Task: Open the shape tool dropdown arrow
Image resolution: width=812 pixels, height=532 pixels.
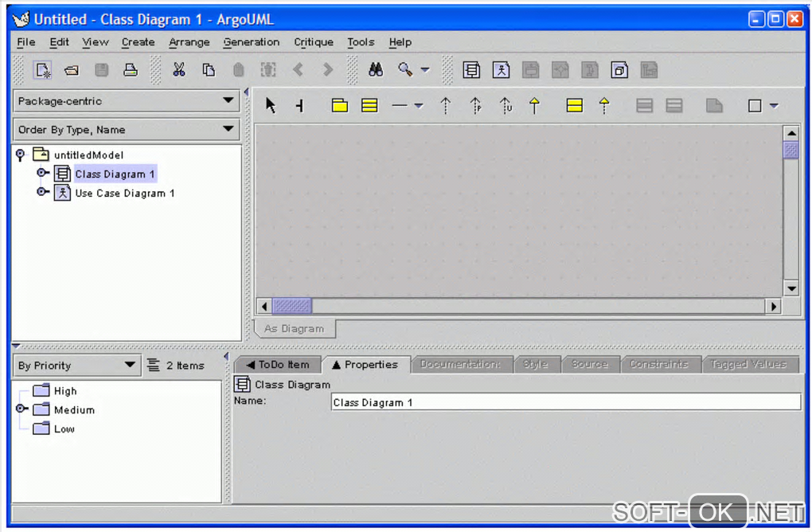Action: tap(774, 106)
